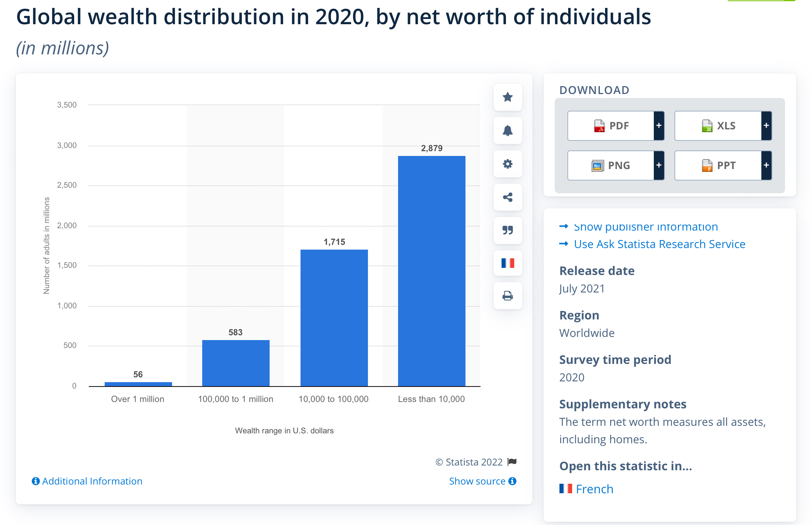Click the star favorite icon

507,97
